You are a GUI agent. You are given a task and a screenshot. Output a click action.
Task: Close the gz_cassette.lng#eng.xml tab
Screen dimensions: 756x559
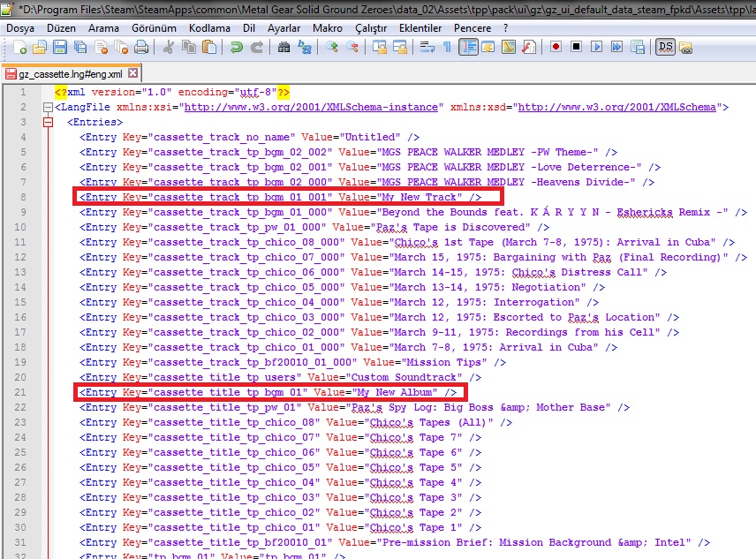tap(133, 73)
